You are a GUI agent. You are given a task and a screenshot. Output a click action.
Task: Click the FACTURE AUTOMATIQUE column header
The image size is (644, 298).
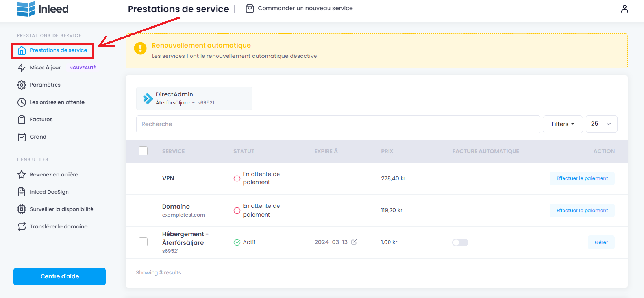click(486, 151)
